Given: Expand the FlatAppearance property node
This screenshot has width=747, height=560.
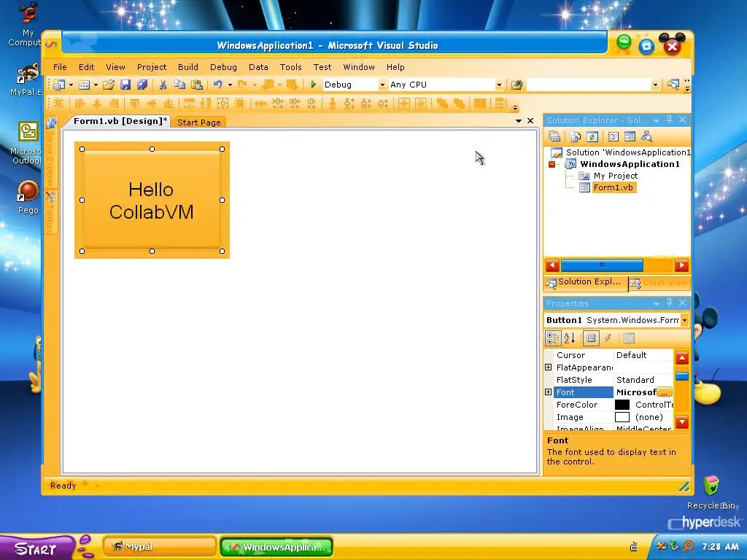Looking at the screenshot, I should point(549,367).
